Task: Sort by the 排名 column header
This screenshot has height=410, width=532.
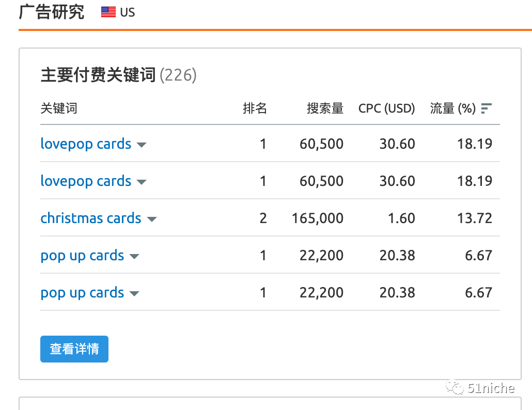Action: point(255,108)
